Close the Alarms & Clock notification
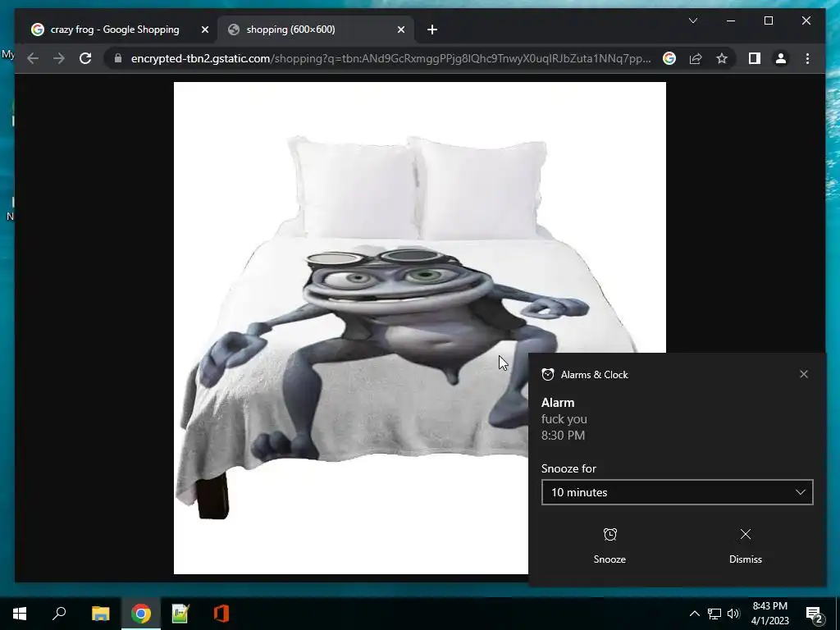Image resolution: width=840 pixels, height=630 pixels. coord(804,374)
